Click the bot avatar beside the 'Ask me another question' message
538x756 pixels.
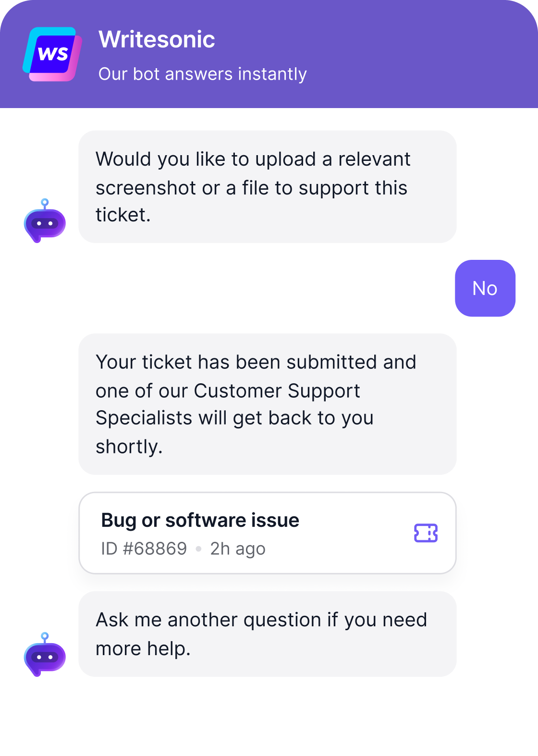click(45, 655)
